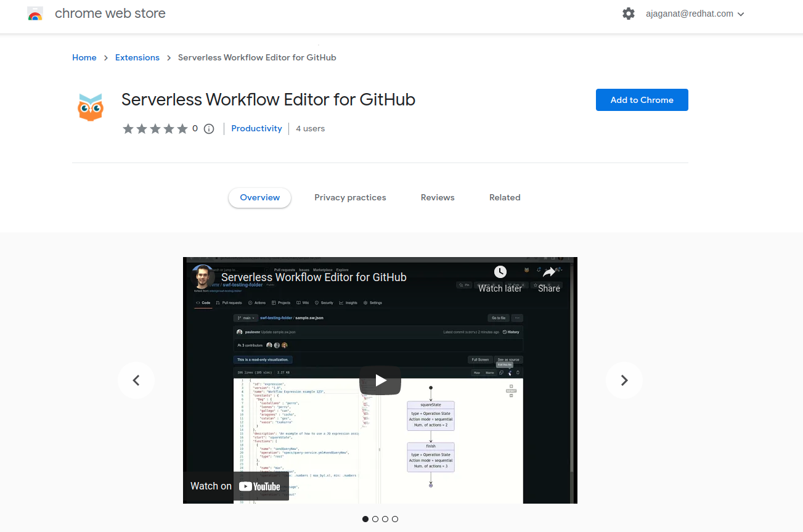Open the rating info tooltip icon
Screen dimensions: 803x532
[208, 129]
